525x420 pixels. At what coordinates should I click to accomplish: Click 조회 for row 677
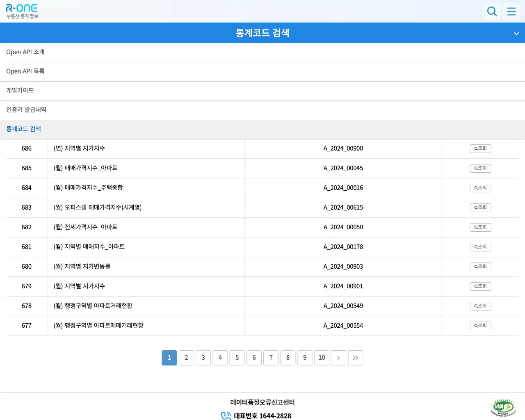(x=480, y=326)
